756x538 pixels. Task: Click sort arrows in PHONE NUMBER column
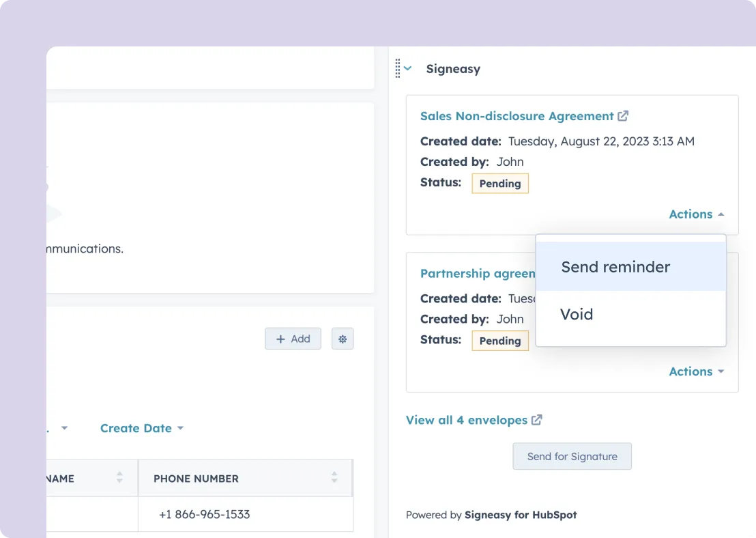334,478
